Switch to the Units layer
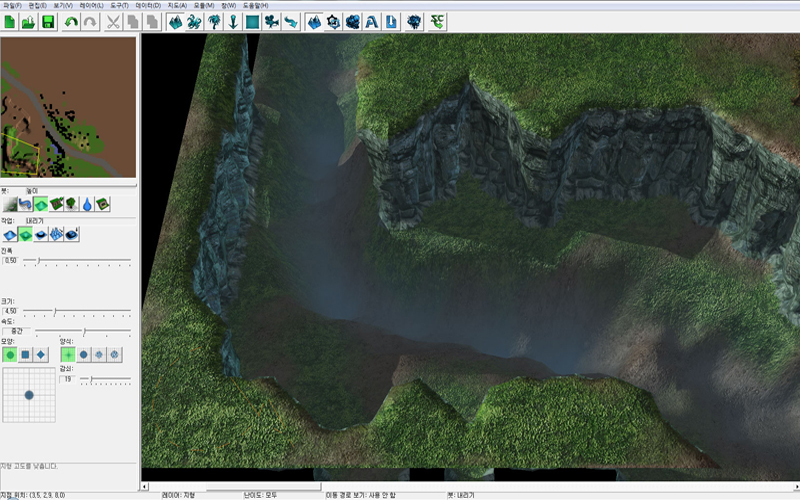The width and height of the screenshot is (800, 500). click(x=194, y=22)
